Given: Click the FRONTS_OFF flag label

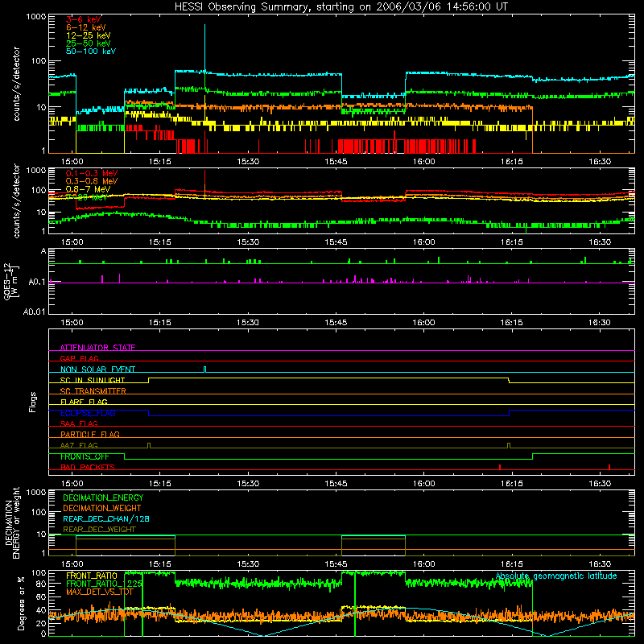Looking at the screenshot, I should (x=85, y=456).
